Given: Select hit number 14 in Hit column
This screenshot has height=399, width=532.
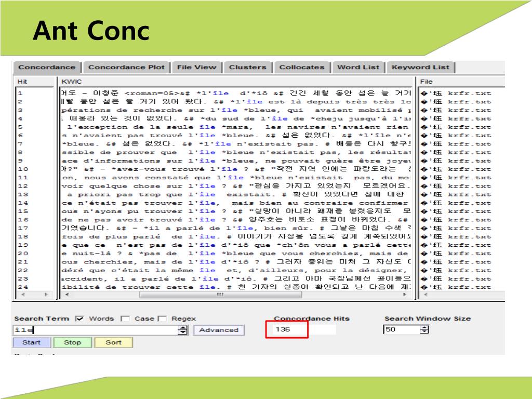Looking at the screenshot, I should pyautogui.click(x=23, y=203).
